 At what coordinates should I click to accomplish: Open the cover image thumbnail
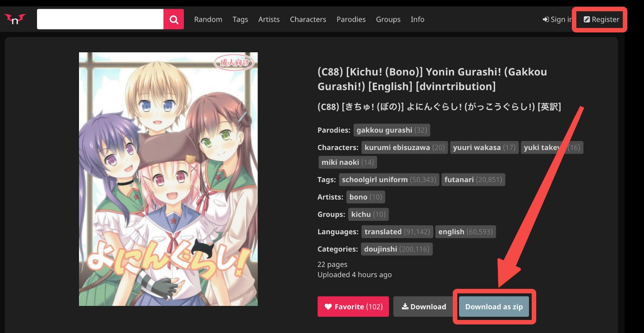coord(168,179)
